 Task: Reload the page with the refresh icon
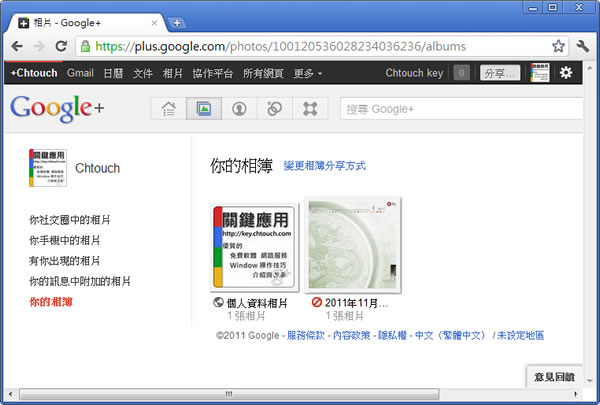61,46
